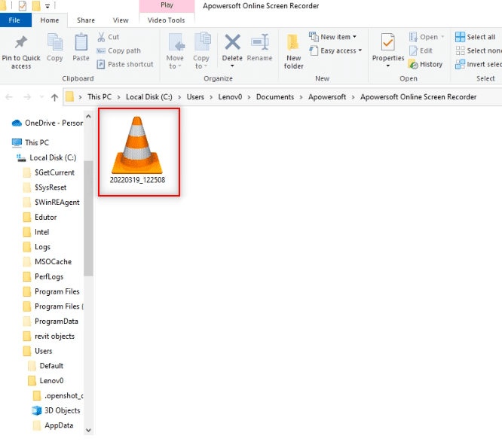This screenshot has height=448, width=502.
Task: Click the Properties checkmark icon
Action: pyautogui.click(x=388, y=42)
